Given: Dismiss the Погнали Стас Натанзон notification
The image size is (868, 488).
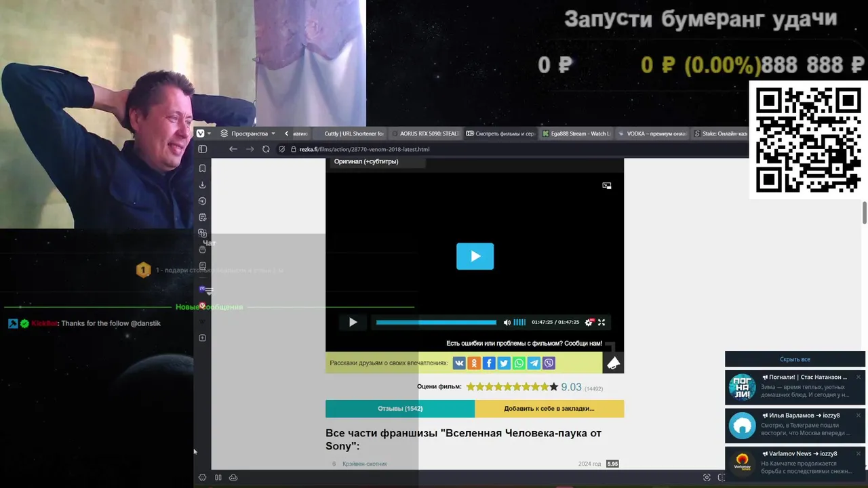Looking at the screenshot, I should (x=858, y=377).
